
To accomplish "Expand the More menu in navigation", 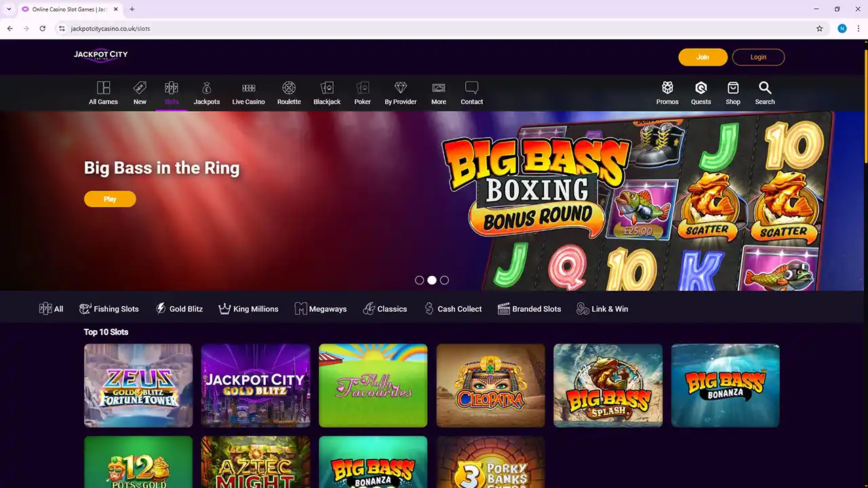I will click(x=439, y=92).
